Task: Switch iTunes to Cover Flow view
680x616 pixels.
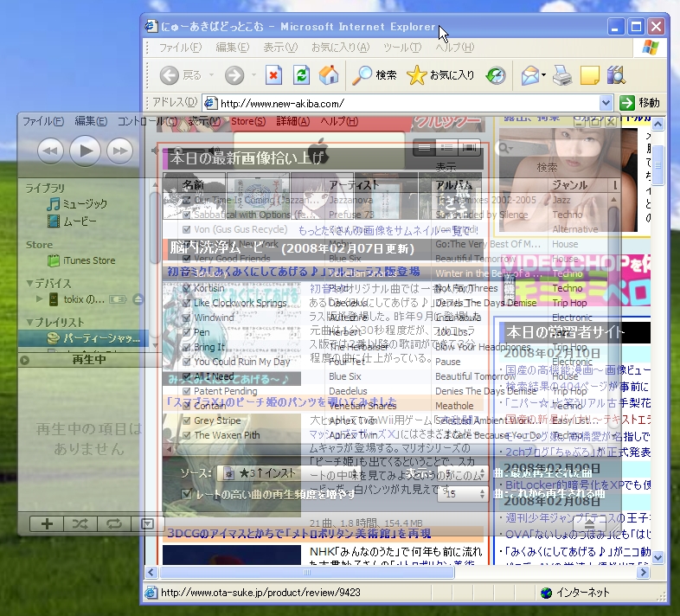Action: [x=469, y=148]
